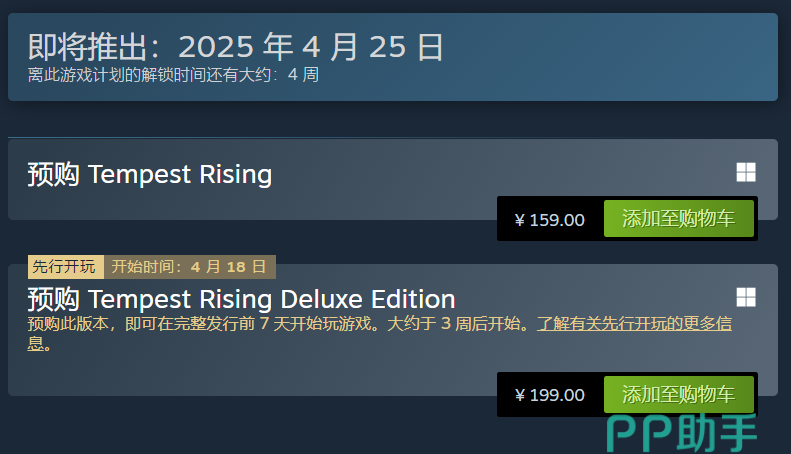791x454 pixels.
Task: Click the PP助手 watermark logo
Action: coord(684,433)
